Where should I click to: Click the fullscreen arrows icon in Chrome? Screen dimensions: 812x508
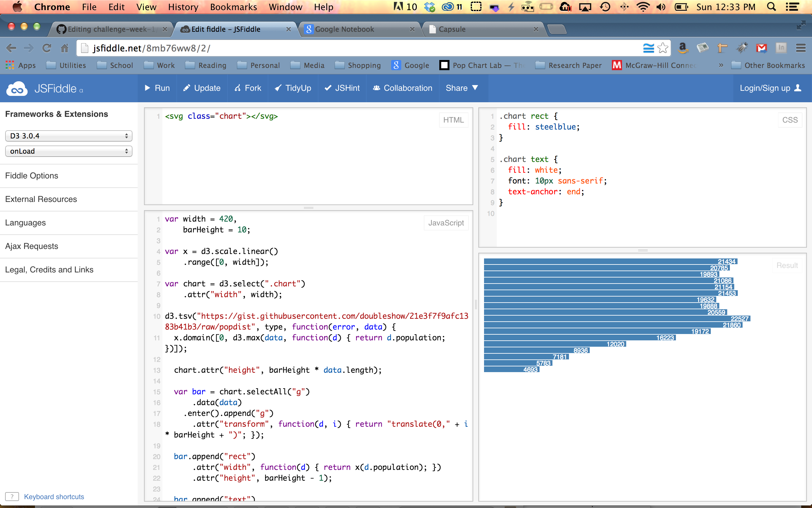click(801, 25)
